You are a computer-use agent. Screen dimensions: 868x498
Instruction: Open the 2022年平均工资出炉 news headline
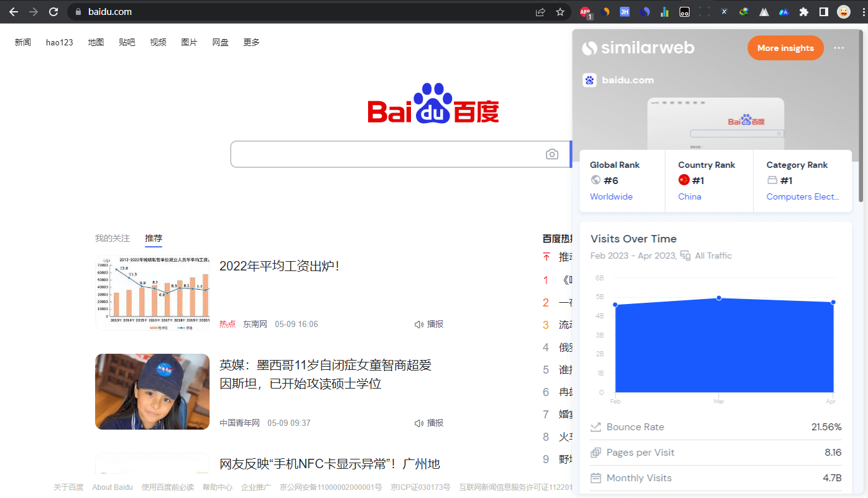click(279, 266)
